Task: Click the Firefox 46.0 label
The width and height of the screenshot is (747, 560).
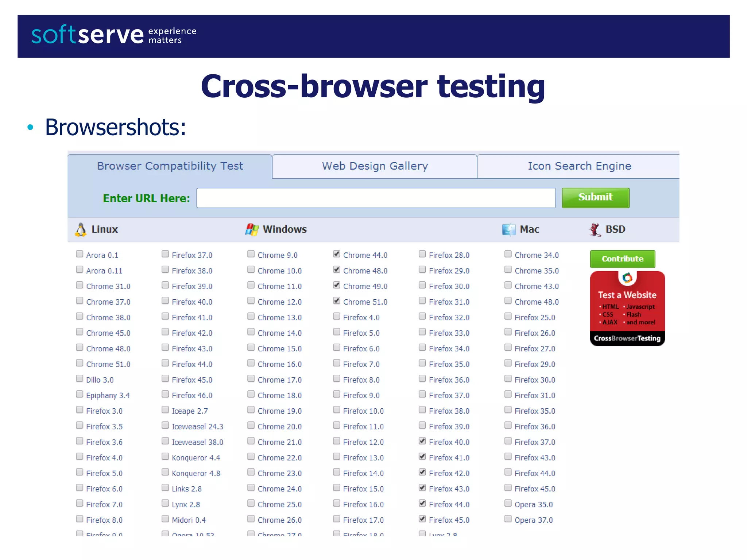Action: (192, 396)
